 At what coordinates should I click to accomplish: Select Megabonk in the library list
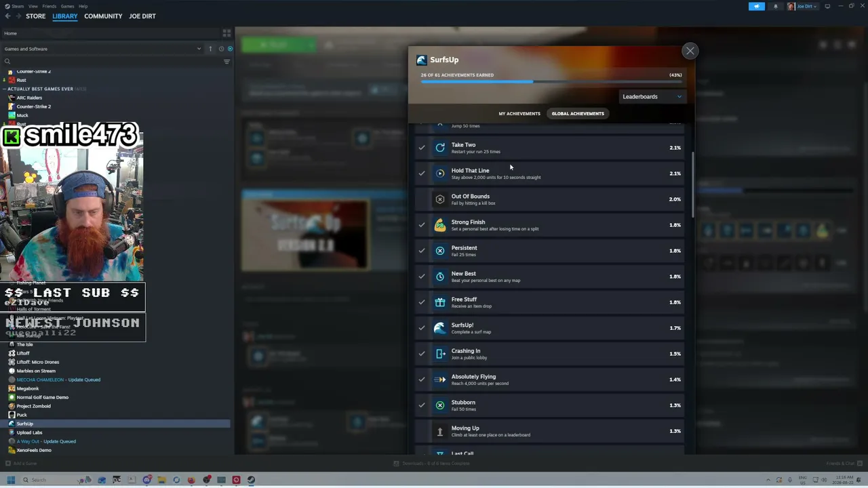115,388
